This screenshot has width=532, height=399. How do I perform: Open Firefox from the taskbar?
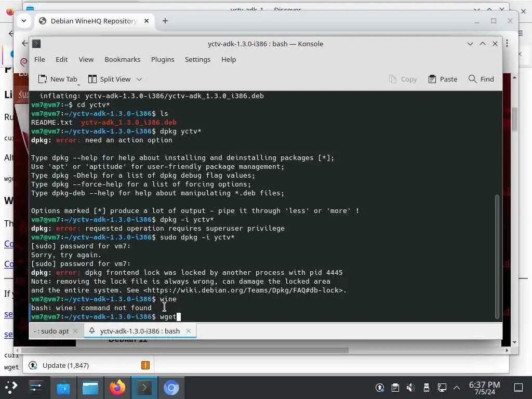coord(117,388)
